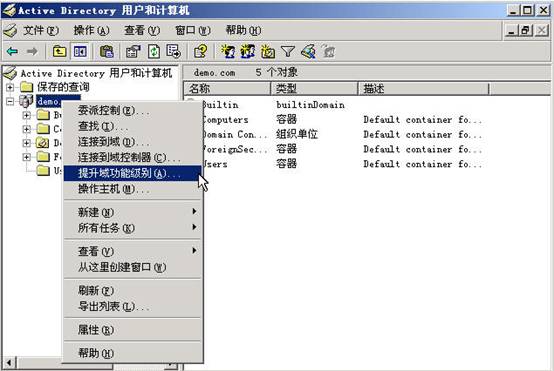The width and height of the screenshot is (554, 371).
Task: Choose 连接到域(D)... menu entry
Action: [x=132, y=142]
